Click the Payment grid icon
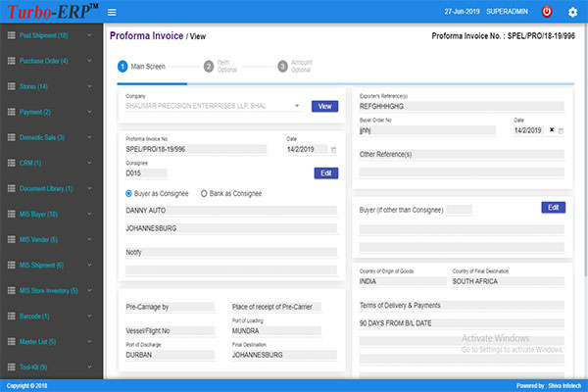The image size is (588, 392). [x=12, y=112]
